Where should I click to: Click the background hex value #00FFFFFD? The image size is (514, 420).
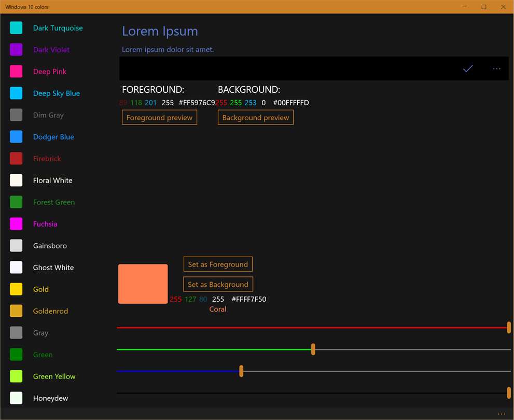[x=291, y=103]
